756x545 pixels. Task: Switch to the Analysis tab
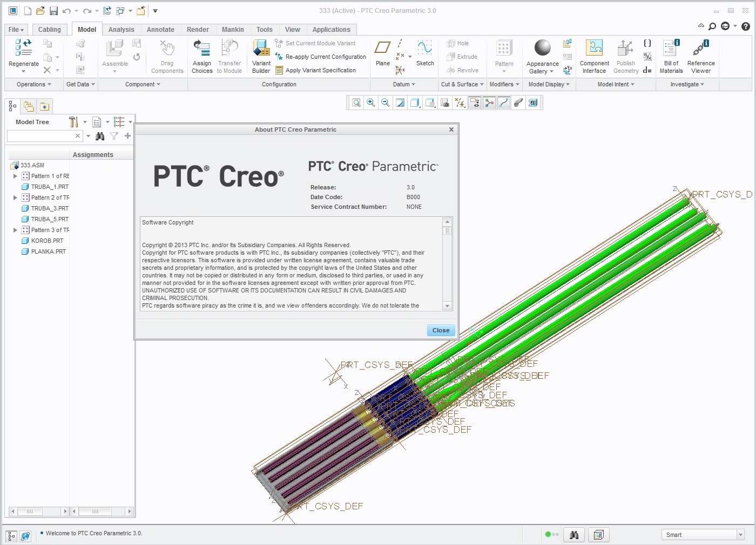(122, 30)
